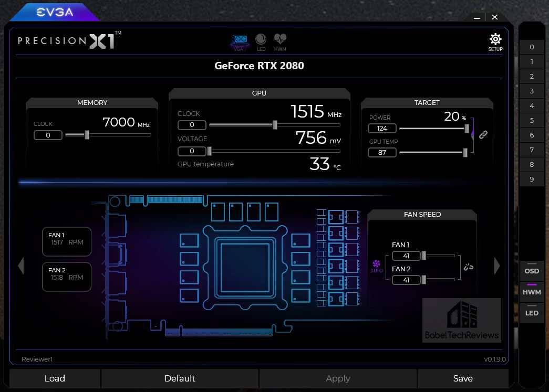Image resolution: width=549 pixels, height=392 pixels.
Task: Select profile slot 2
Action: pos(532,77)
